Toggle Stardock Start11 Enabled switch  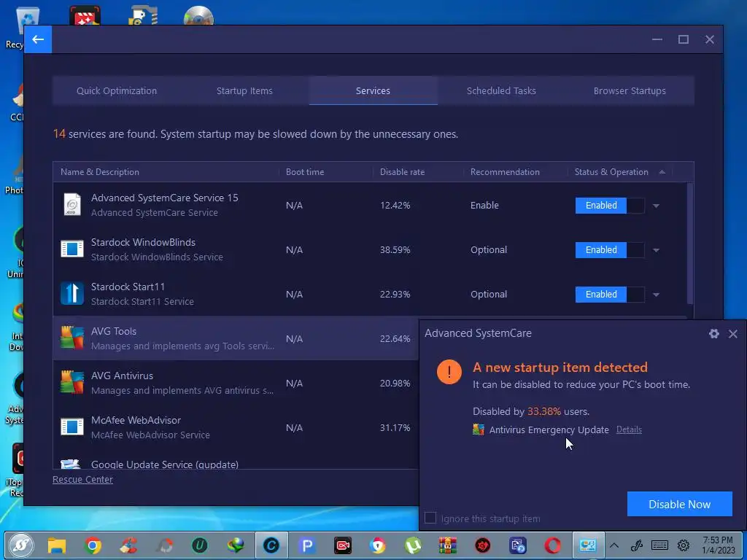[x=610, y=295]
